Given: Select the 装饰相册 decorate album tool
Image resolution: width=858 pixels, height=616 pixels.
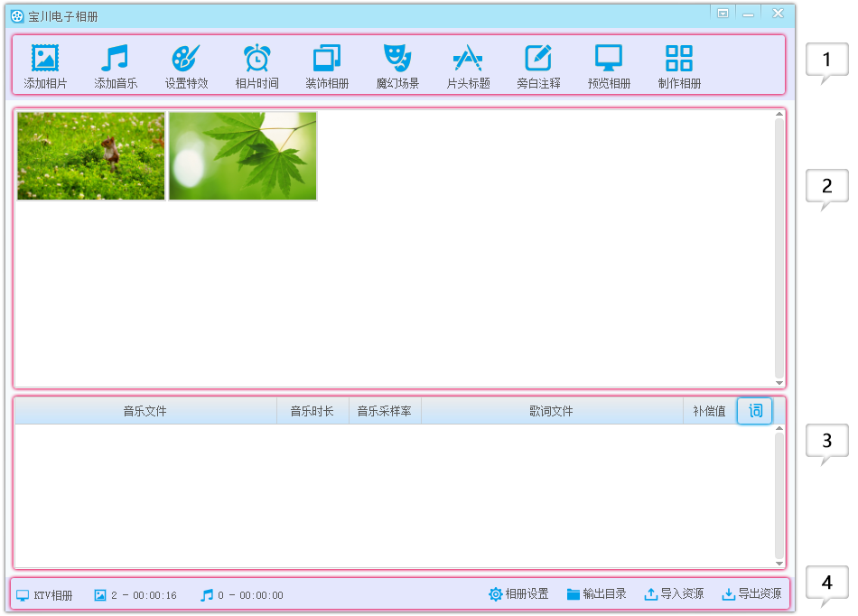Looking at the screenshot, I should (x=327, y=66).
